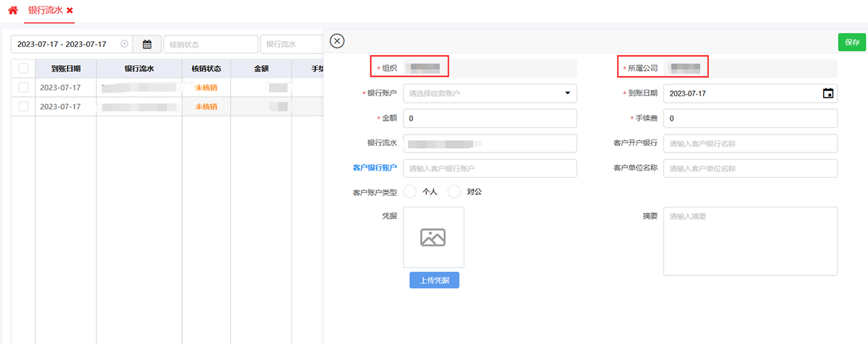Image resolution: width=868 pixels, height=344 pixels.
Task: Toggle the select-all checkbox in table header
Action: coord(23,69)
